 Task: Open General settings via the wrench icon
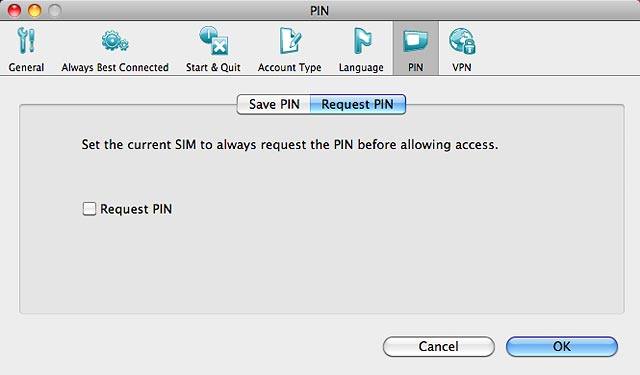27,41
